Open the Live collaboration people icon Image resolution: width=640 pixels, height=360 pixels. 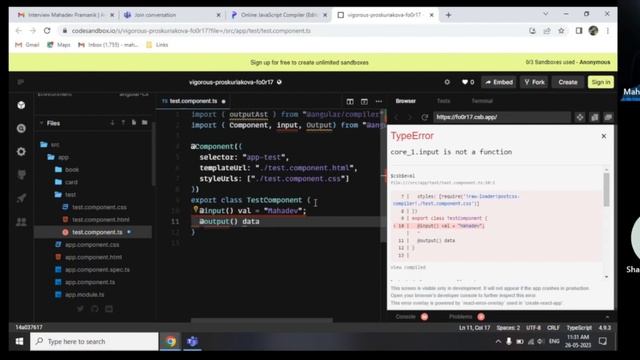[21, 222]
